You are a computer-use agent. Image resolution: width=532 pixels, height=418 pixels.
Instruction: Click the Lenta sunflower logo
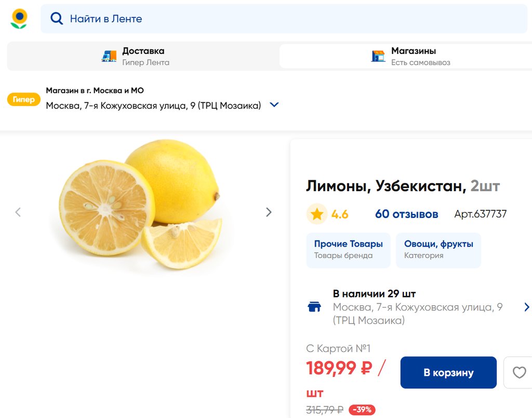[19, 19]
